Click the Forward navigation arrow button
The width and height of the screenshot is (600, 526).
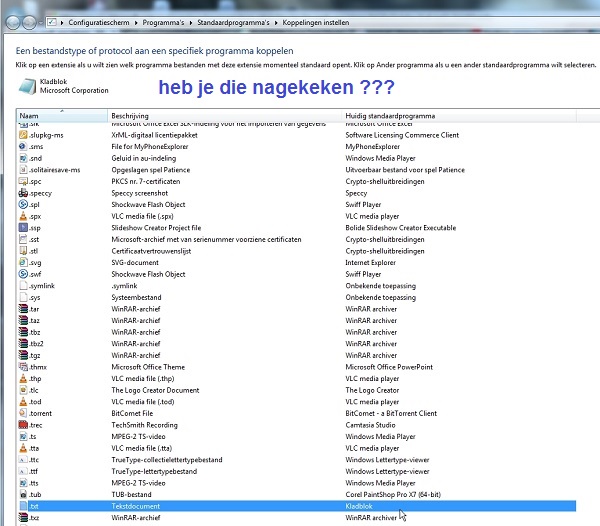(x=29, y=22)
